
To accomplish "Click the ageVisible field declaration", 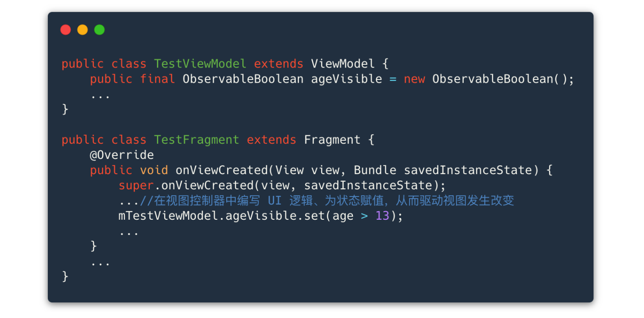I will click(347, 79).
